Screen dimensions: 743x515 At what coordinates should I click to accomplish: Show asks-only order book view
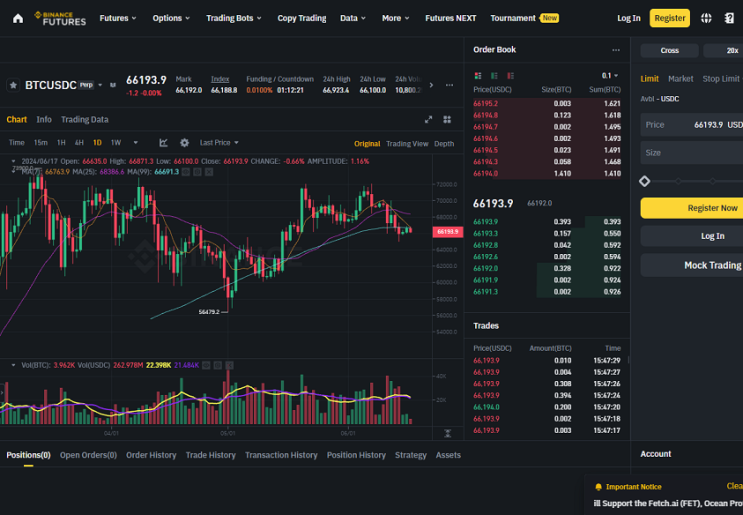tap(510, 76)
